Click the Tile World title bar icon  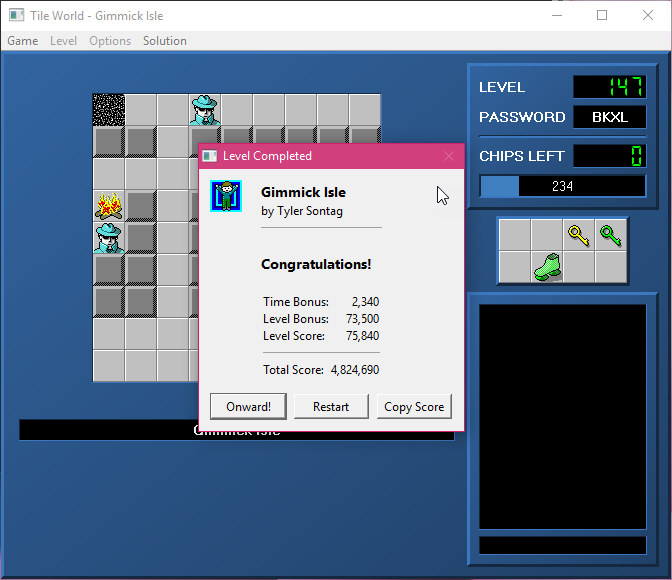(x=16, y=15)
